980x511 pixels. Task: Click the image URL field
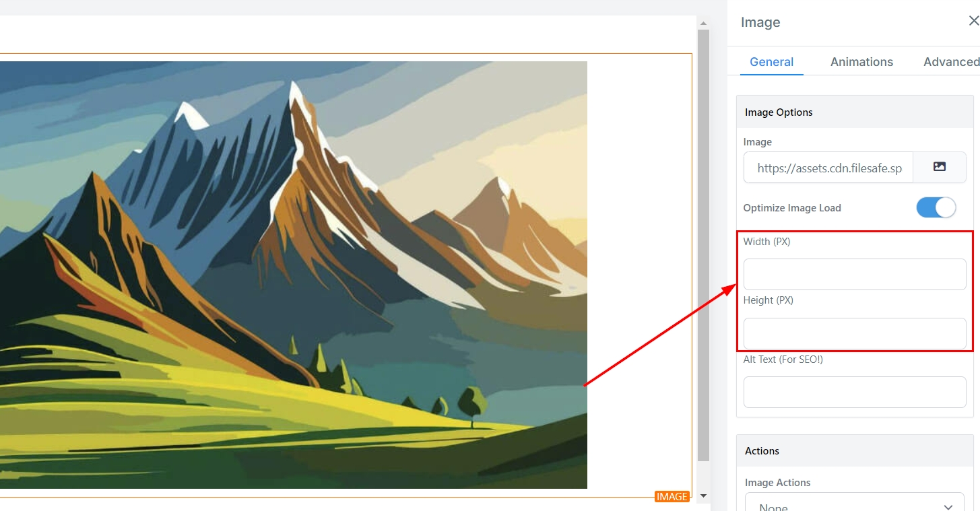tap(828, 168)
